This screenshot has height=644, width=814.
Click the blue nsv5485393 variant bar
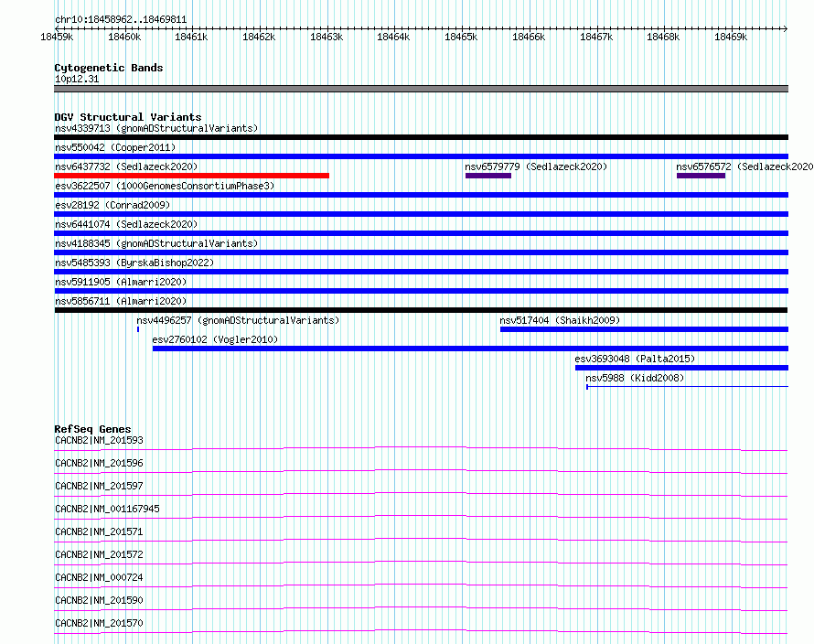(x=421, y=272)
